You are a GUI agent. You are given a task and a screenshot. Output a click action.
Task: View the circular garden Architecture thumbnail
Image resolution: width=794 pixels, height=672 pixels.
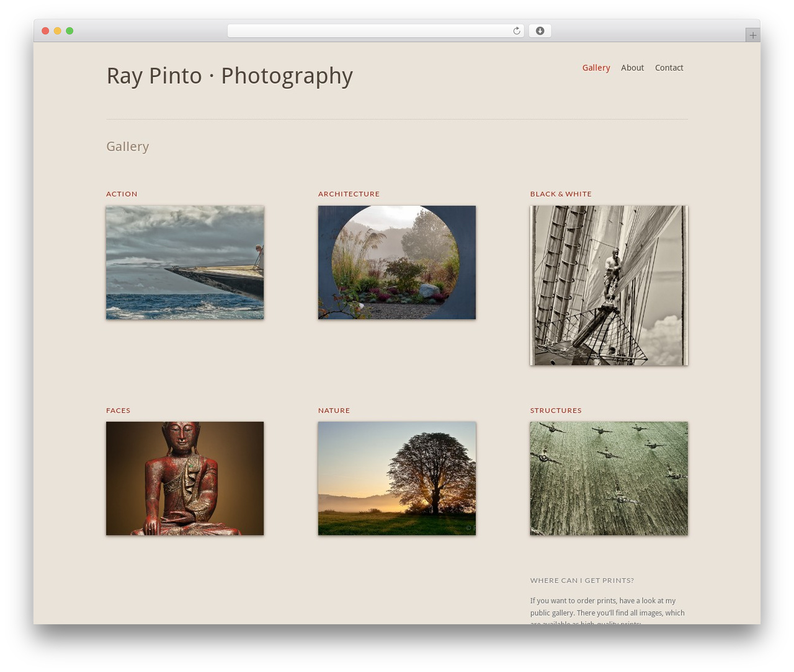[x=397, y=262]
